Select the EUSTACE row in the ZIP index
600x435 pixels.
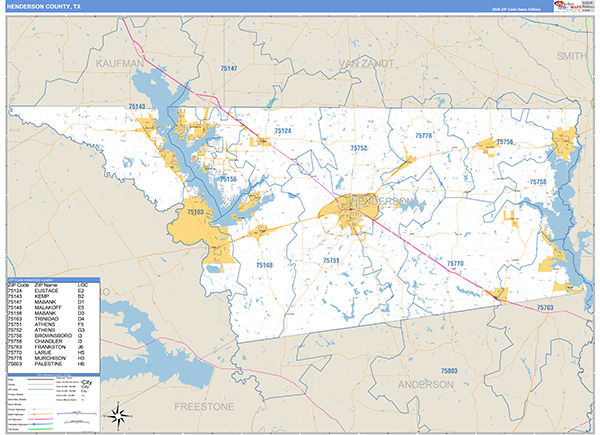tap(54, 291)
